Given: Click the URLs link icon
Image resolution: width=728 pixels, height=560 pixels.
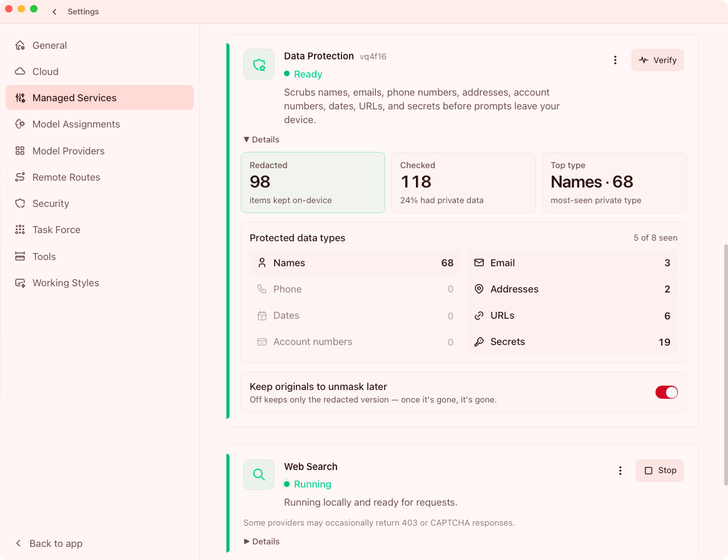Looking at the screenshot, I should 478,316.
